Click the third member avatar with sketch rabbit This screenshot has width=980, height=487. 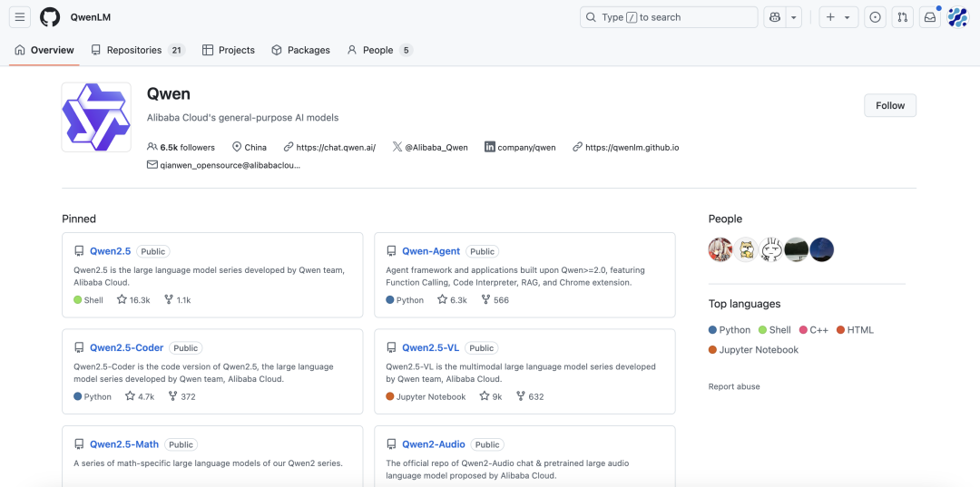[771, 249]
